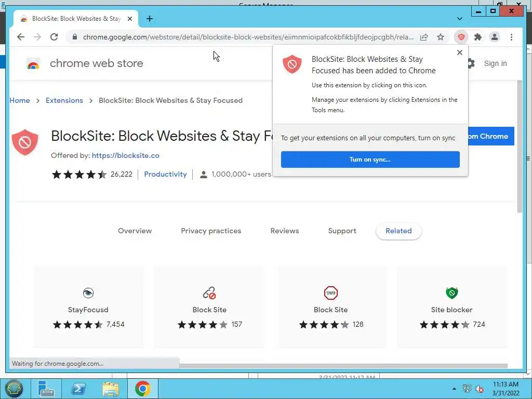Click the address bar URL
The height and width of the screenshot is (399, 532).
[248, 37]
